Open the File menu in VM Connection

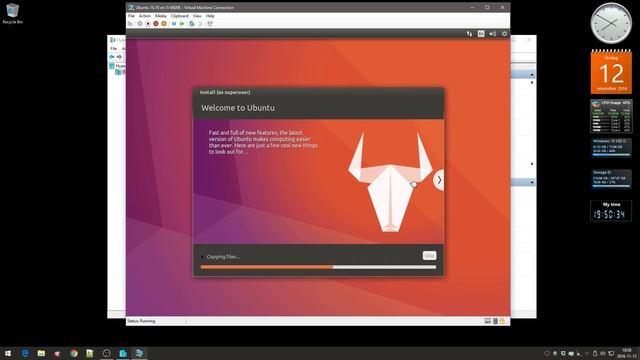131,16
